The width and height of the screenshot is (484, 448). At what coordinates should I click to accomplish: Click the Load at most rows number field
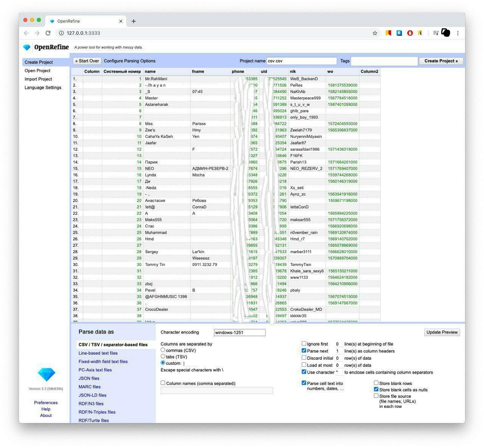coord(339,365)
